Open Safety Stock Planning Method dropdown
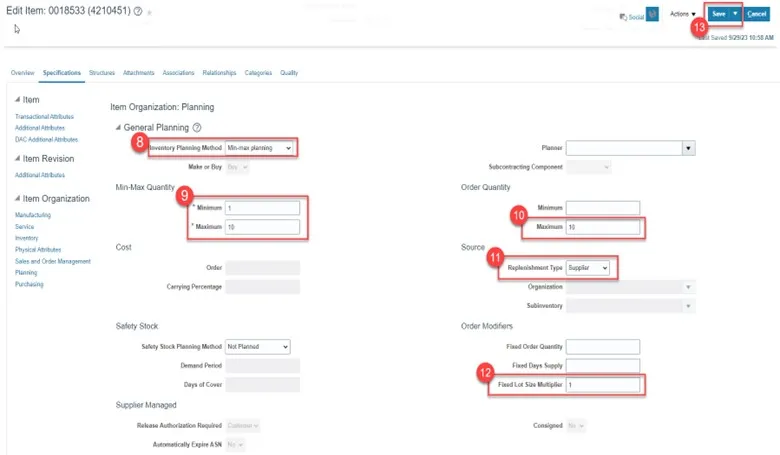780x455 pixels. coord(258,347)
